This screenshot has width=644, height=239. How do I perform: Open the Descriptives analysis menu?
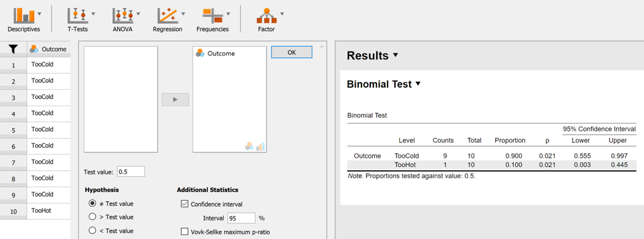click(x=24, y=19)
